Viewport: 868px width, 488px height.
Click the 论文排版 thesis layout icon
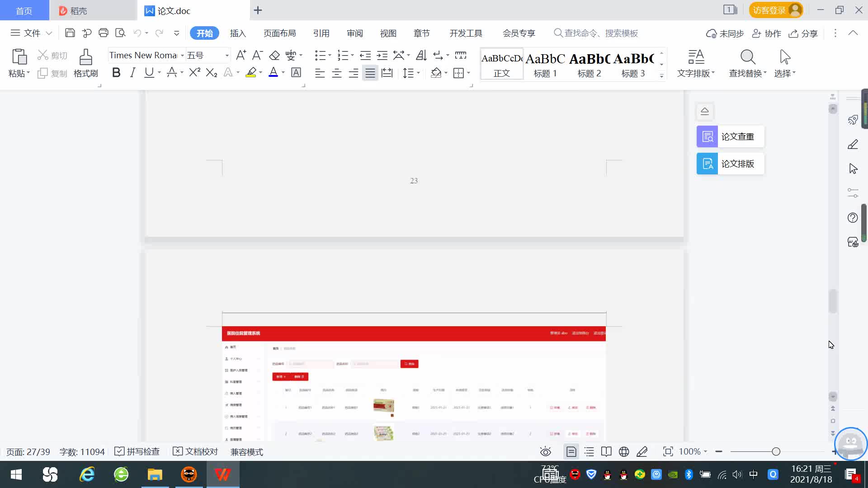[x=707, y=164]
